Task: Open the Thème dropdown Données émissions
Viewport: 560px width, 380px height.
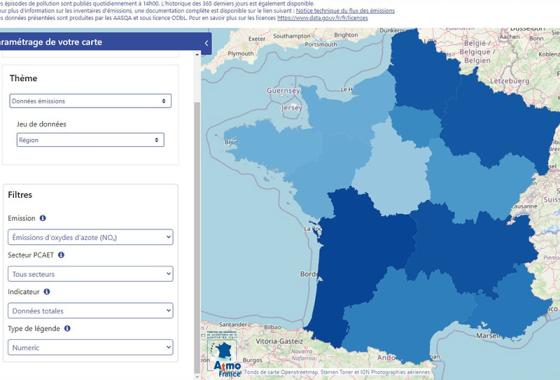Action: (x=90, y=101)
